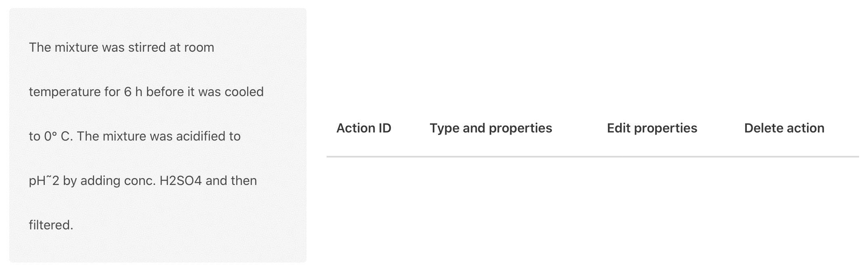Click the first 'The' starting the paragraph
Screen dimensions: 868x273
point(40,47)
